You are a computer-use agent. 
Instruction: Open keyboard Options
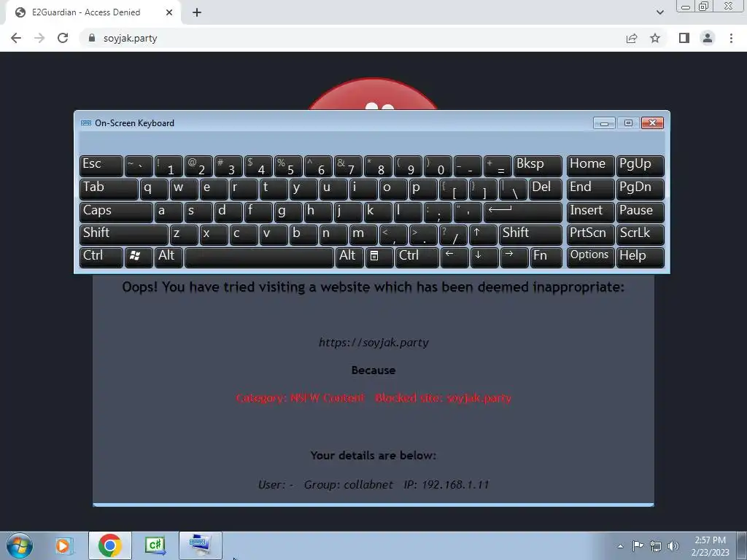tap(590, 257)
